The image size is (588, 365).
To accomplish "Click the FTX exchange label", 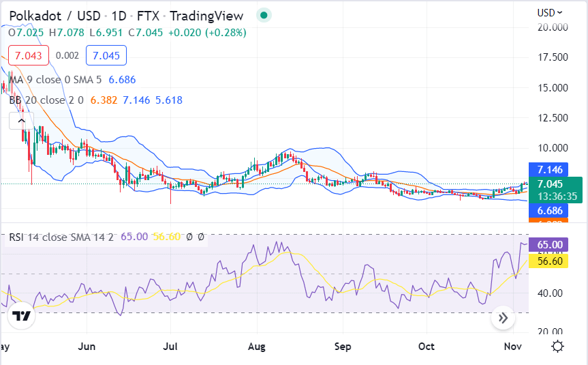I will [148, 16].
